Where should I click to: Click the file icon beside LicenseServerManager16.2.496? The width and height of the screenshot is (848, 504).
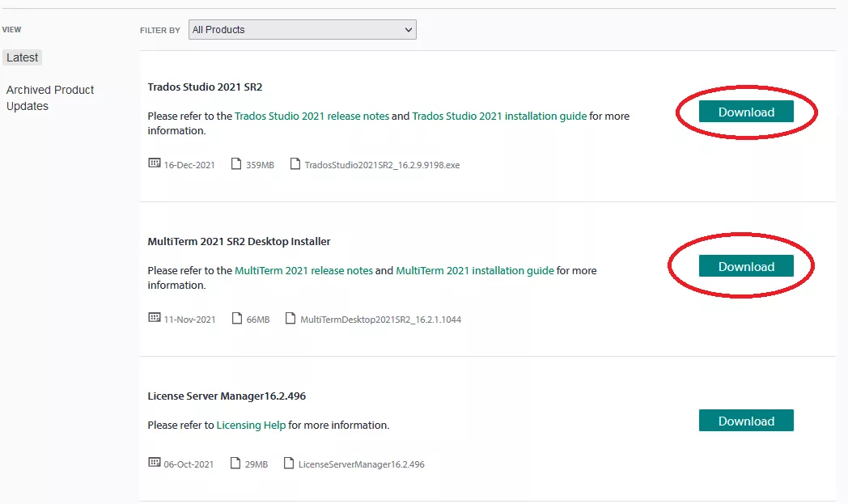pos(289,463)
